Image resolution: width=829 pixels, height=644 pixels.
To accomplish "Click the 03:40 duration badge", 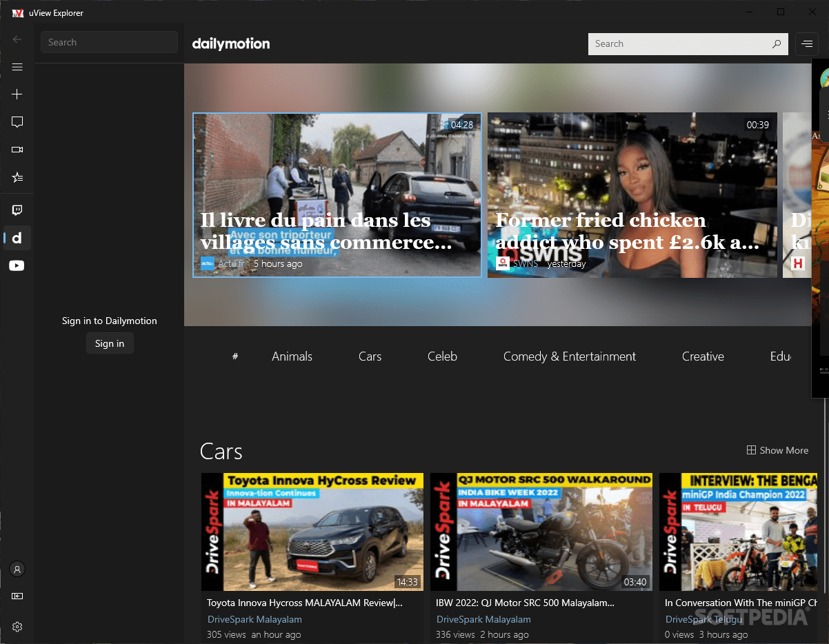I will (x=635, y=582).
